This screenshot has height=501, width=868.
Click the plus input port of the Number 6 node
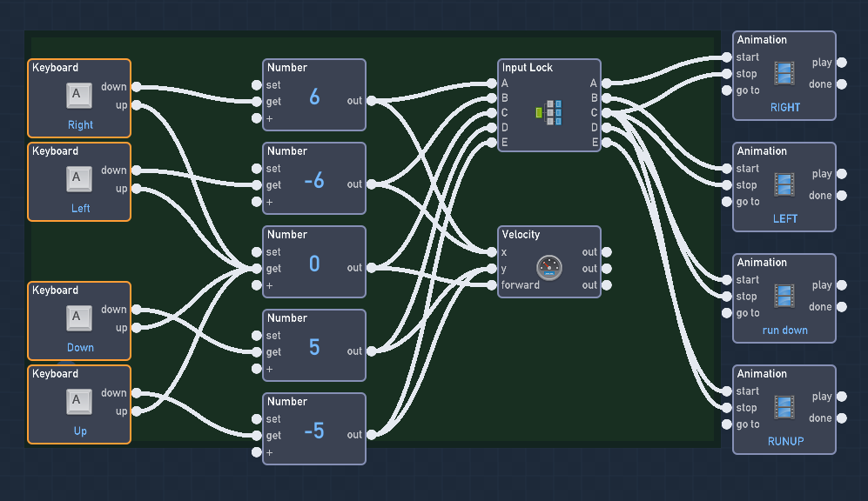click(256, 118)
